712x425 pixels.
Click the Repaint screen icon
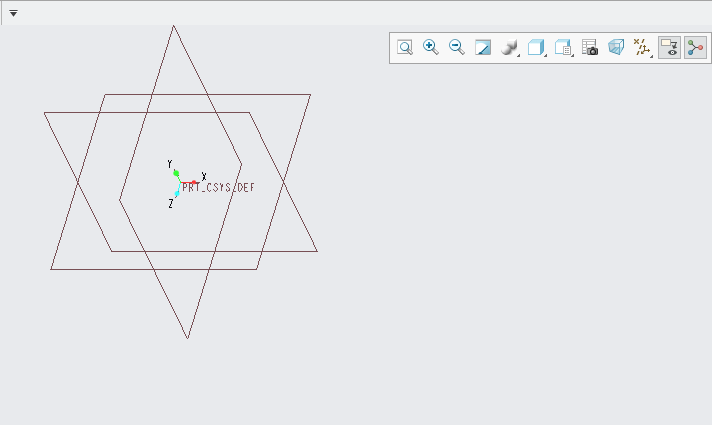[483, 48]
